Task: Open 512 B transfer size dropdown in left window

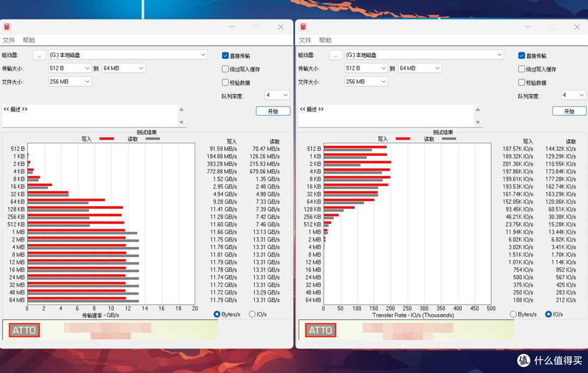Action: pyautogui.click(x=70, y=68)
